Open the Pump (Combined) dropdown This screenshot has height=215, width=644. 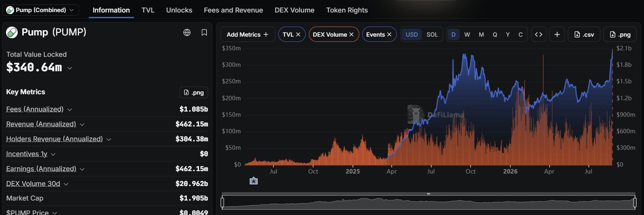pyautogui.click(x=40, y=10)
